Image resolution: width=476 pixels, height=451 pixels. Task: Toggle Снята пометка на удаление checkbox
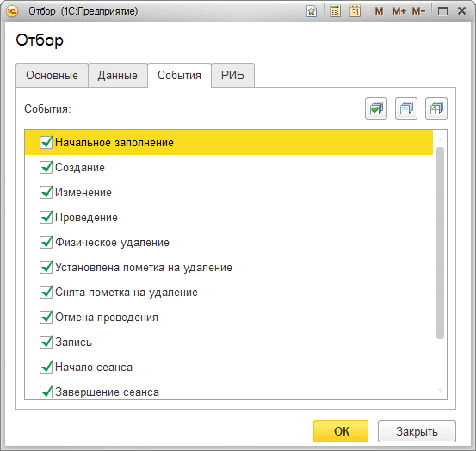click(46, 292)
